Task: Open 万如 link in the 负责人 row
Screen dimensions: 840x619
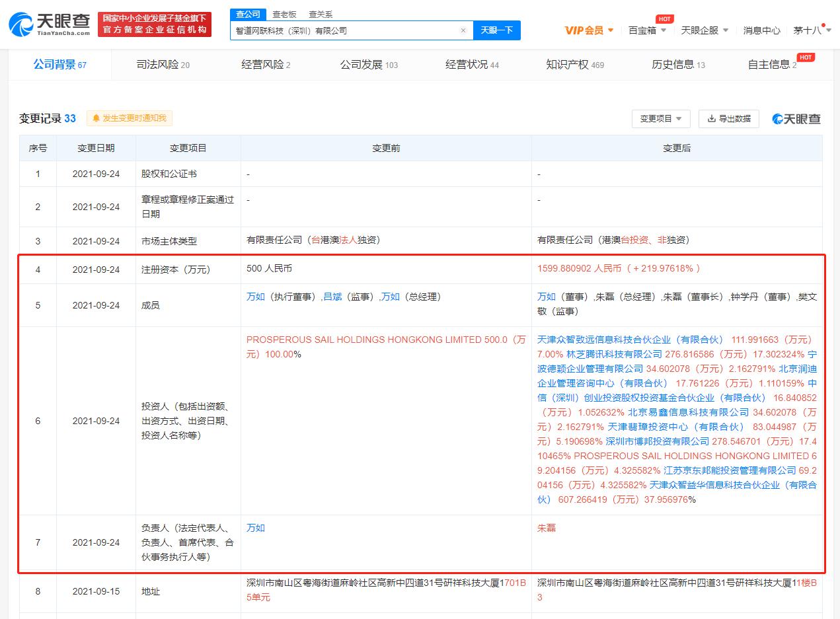Action: pos(256,528)
